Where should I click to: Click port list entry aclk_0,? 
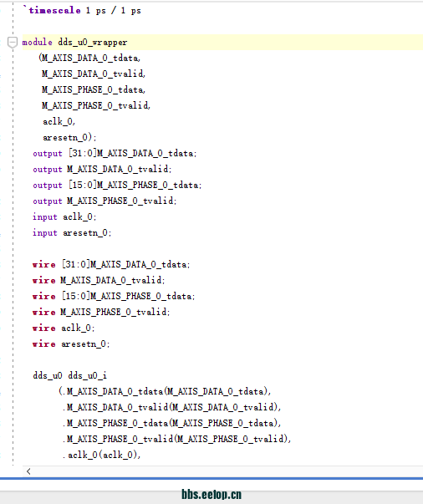coord(59,121)
